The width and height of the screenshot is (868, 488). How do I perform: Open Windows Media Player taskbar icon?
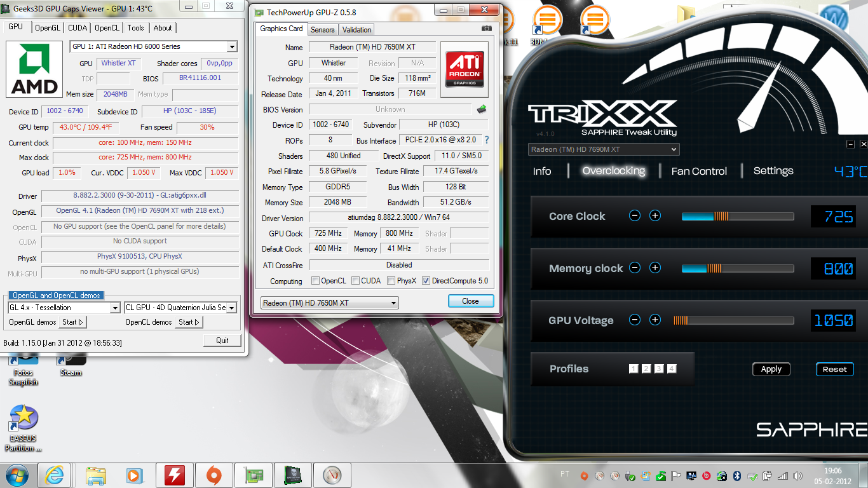coord(134,475)
